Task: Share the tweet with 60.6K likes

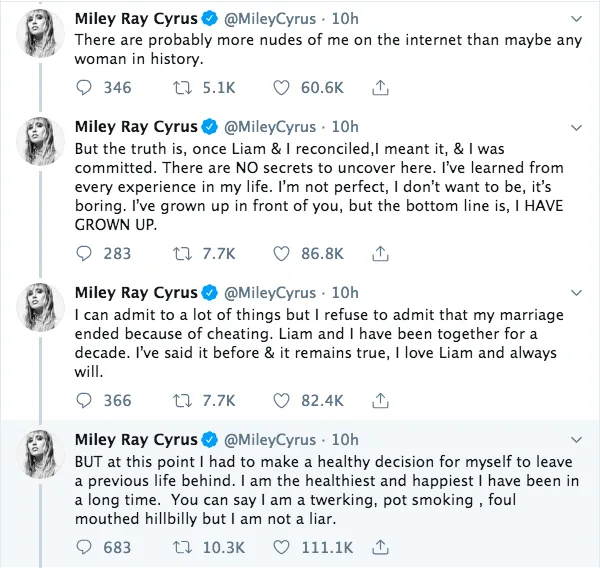Action: pos(379,88)
